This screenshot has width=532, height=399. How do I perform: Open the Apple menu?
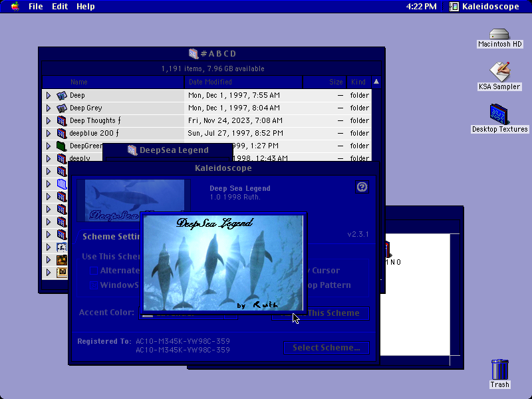tap(15, 7)
